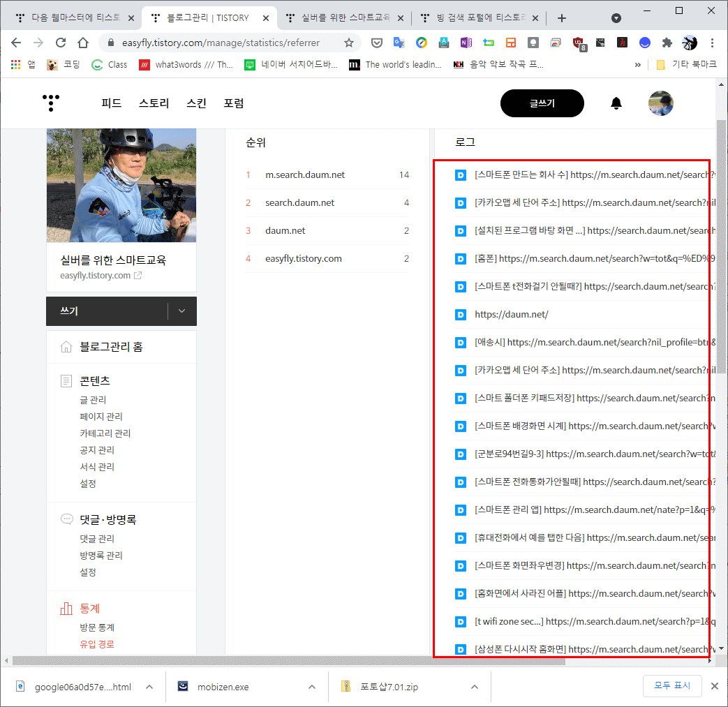
Task: Click 모두 표시 to show all downloads
Action: tap(672, 685)
